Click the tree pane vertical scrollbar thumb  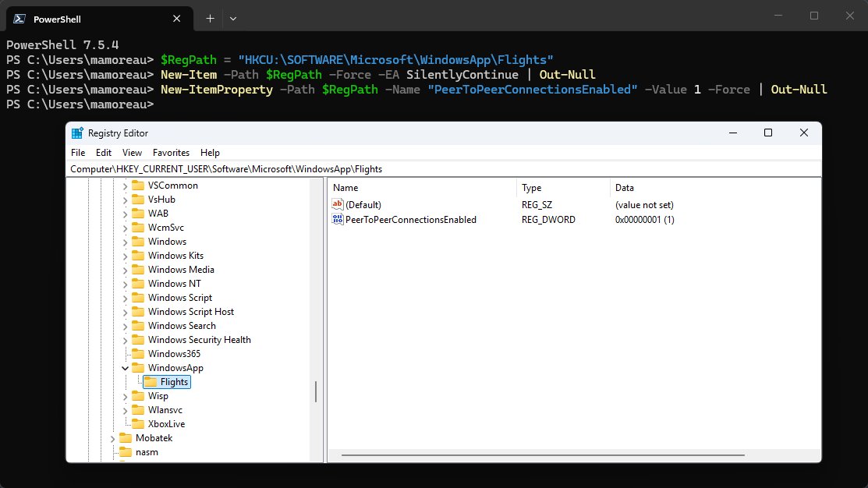click(316, 392)
